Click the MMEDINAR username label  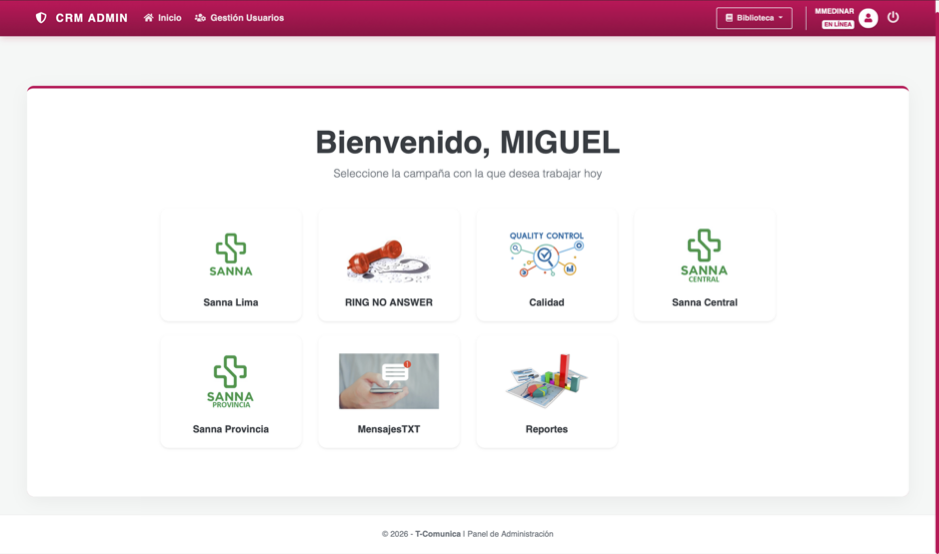coord(834,11)
